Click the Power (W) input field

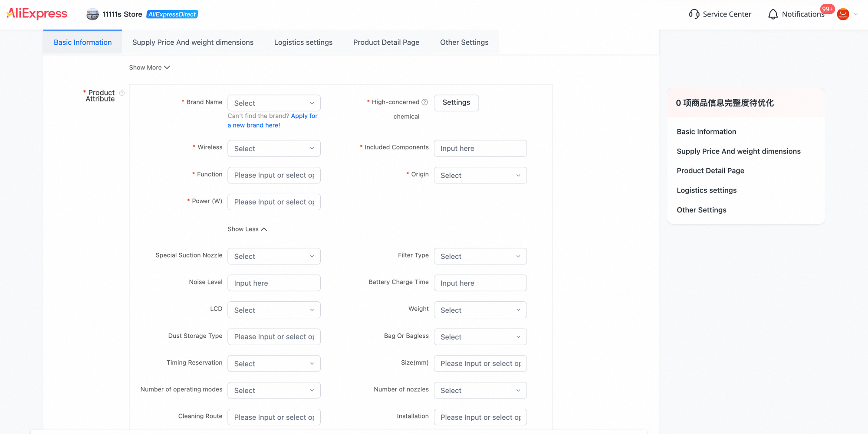point(274,202)
